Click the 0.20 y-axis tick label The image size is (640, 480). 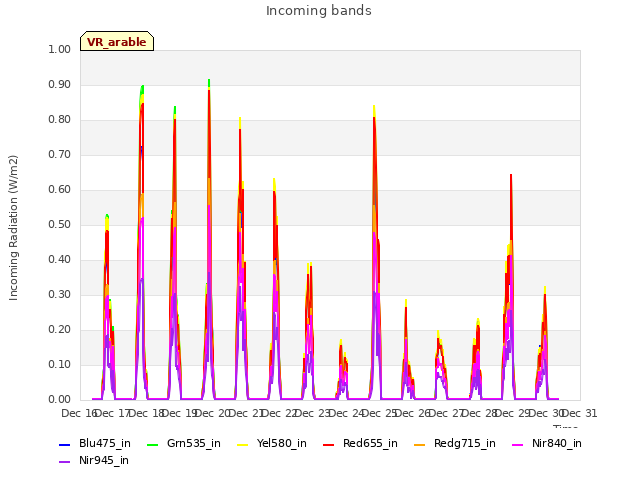pos(60,329)
